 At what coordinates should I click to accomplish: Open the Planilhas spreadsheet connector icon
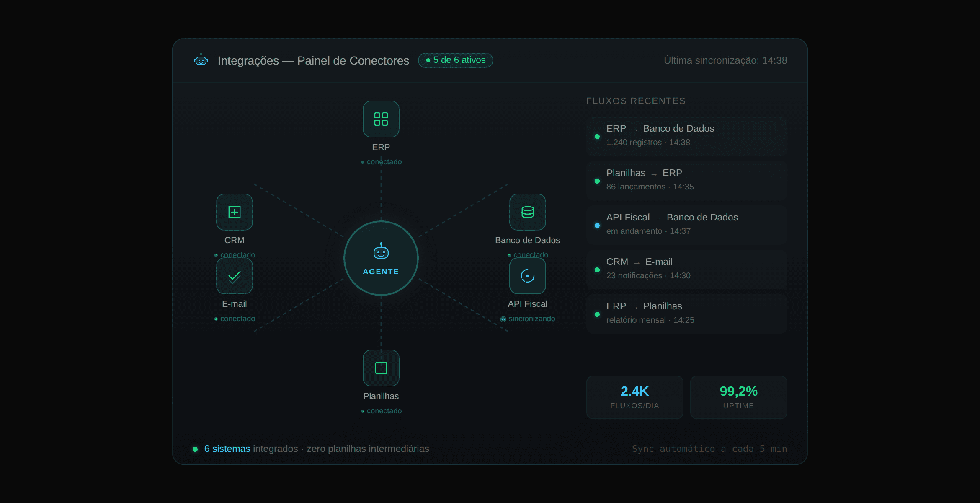[x=381, y=368]
